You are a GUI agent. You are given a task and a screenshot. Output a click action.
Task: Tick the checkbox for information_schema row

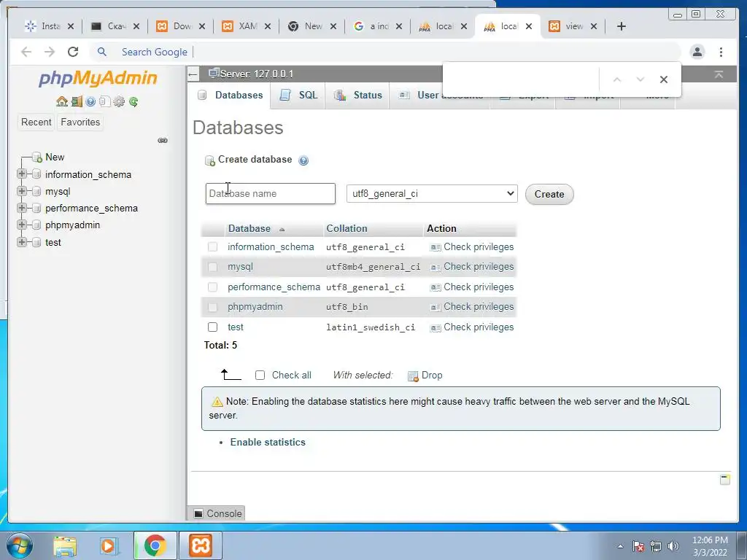coord(212,246)
